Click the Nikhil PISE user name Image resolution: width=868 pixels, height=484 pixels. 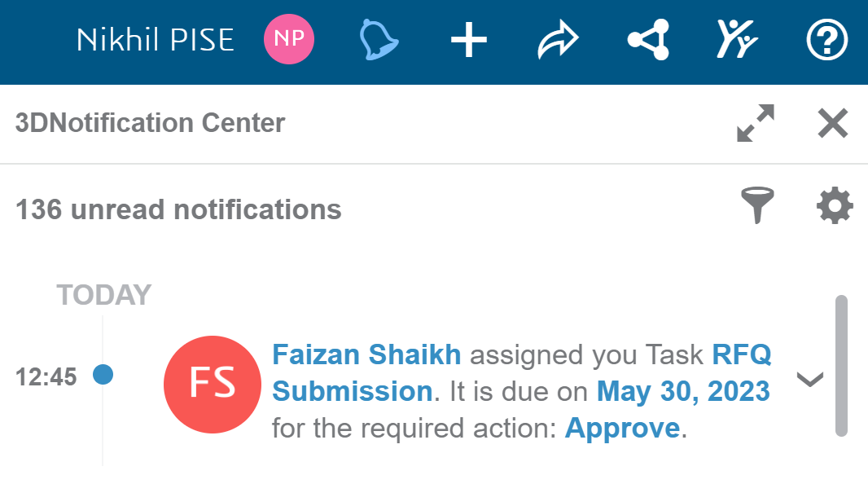155,40
